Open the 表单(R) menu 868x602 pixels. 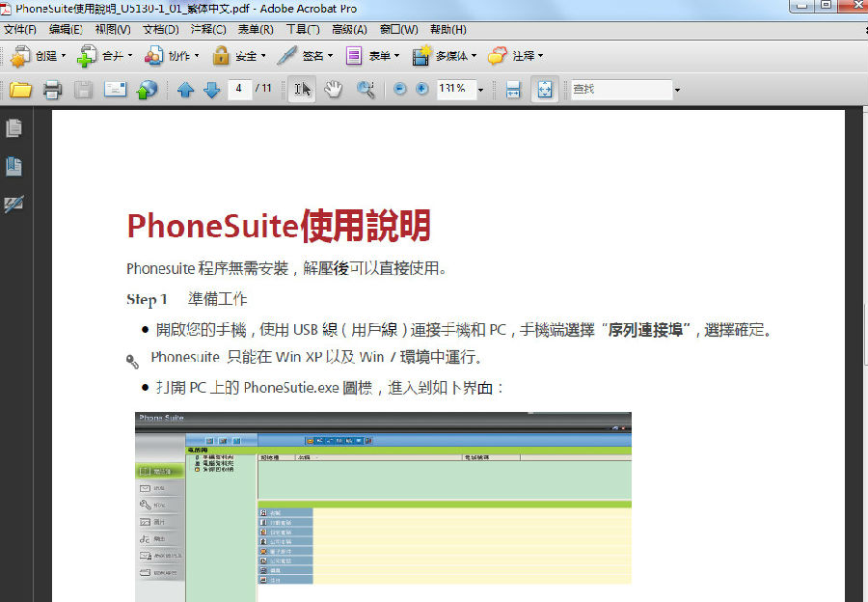[256, 29]
